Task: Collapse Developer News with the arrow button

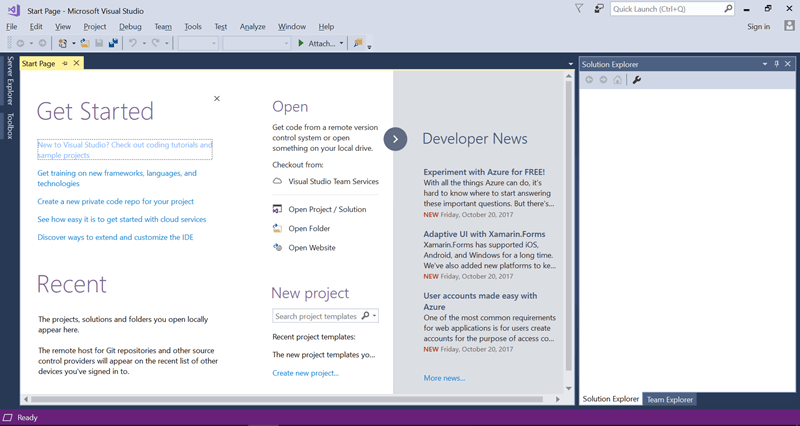Action: tap(395, 139)
